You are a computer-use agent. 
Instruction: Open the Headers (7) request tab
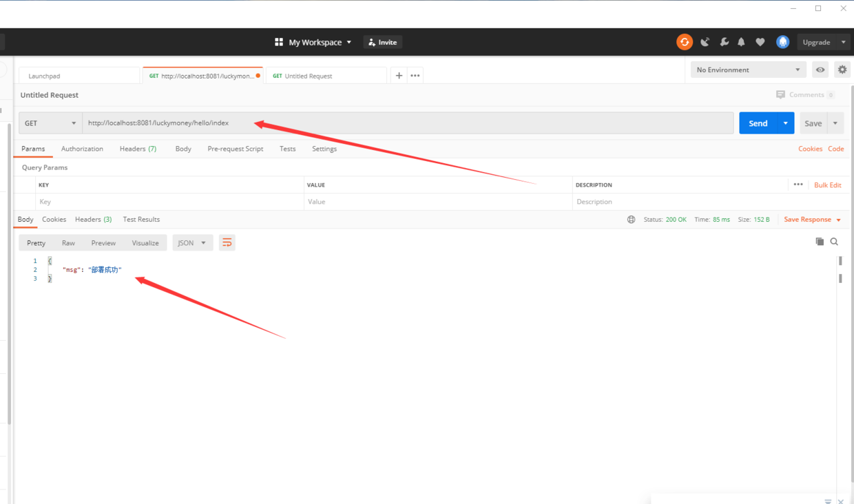pyautogui.click(x=138, y=149)
